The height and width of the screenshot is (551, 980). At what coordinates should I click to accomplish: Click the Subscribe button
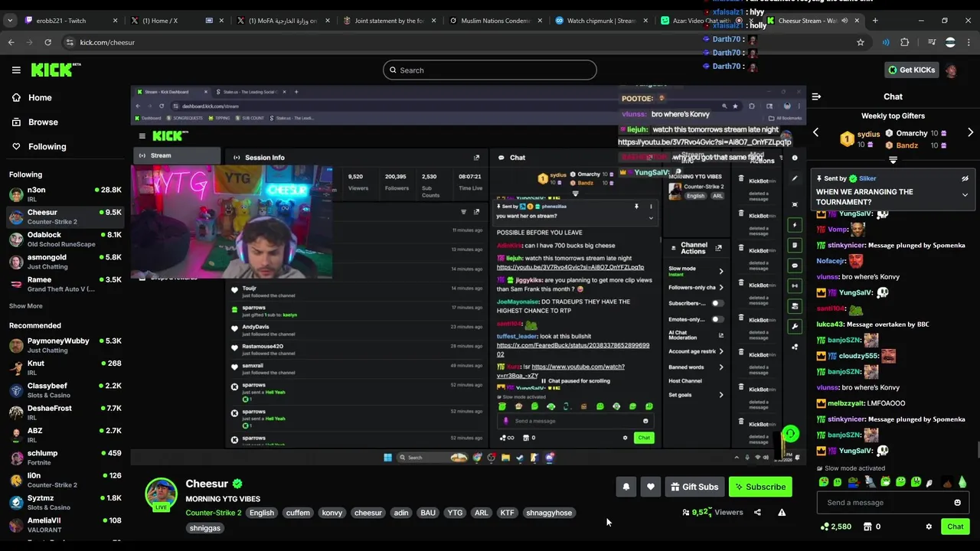[759, 487]
